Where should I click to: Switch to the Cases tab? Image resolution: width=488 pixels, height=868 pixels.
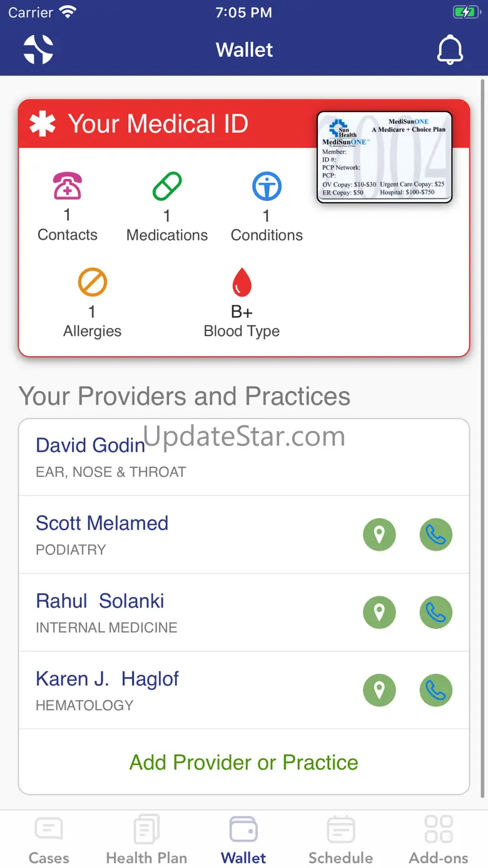pos(49,840)
